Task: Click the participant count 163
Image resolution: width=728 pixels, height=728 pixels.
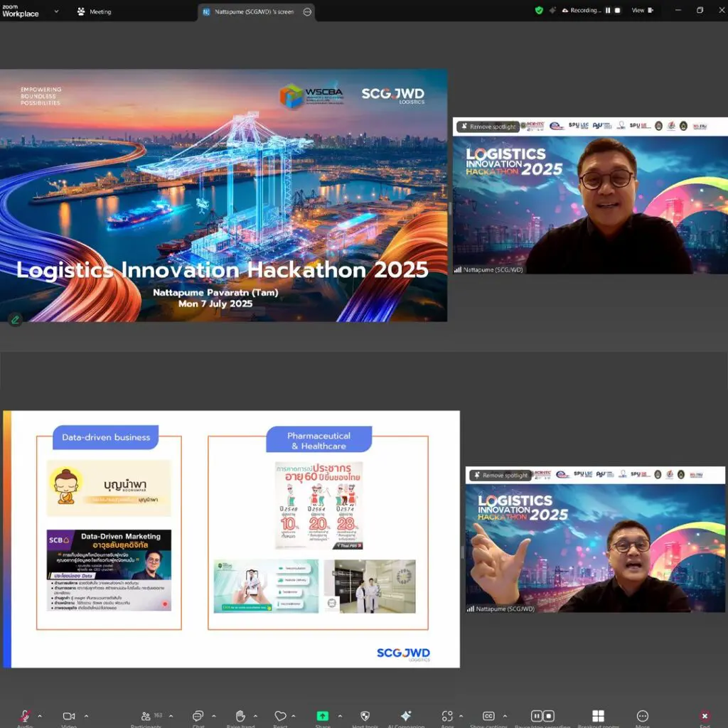Action: pyautogui.click(x=159, y=715)
